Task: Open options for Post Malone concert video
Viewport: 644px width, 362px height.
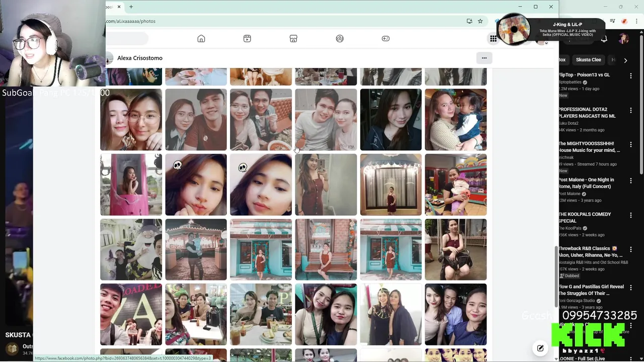Action: coord(631,180)
